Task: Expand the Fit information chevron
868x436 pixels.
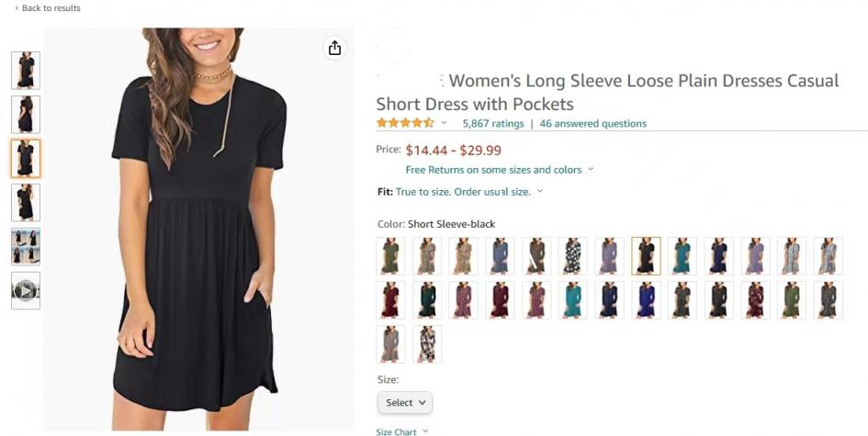Action: 540,191
